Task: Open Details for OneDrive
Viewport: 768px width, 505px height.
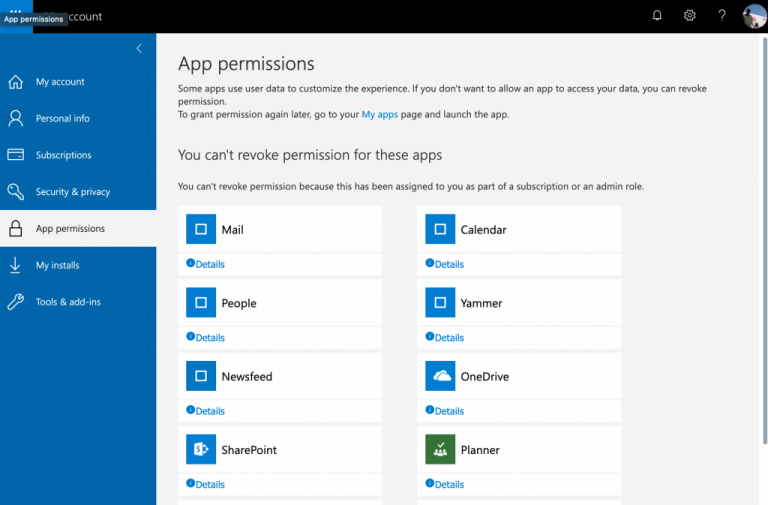Action: coord(445,411)
